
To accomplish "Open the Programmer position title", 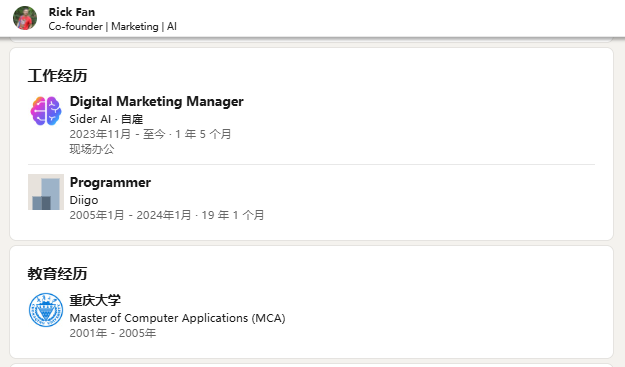I will [x=110, y=183].
